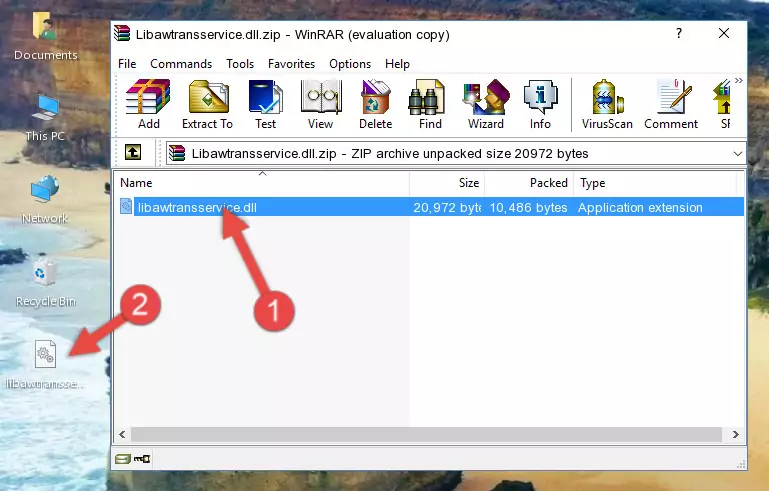Viewport: 769px width, 491px height.
Task: Click the WinRAR title bar books icon
Action: (x=122, y=34)
